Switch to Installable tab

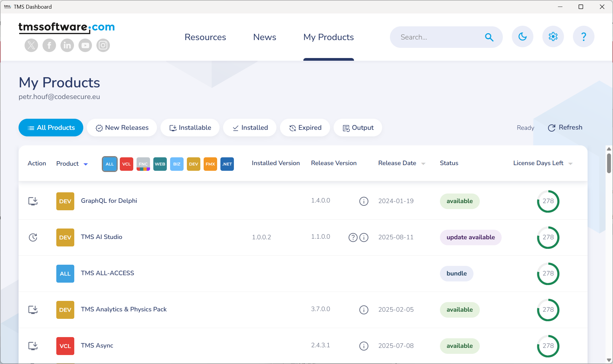coord(190,128)
